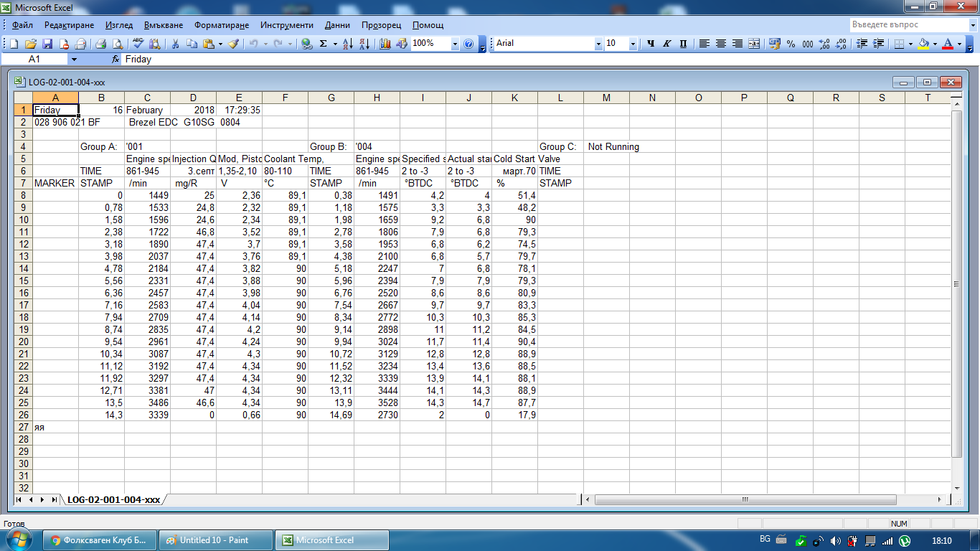Expand the Name Box dropdown arrow

pyautogui.click(x=73, y=60)
